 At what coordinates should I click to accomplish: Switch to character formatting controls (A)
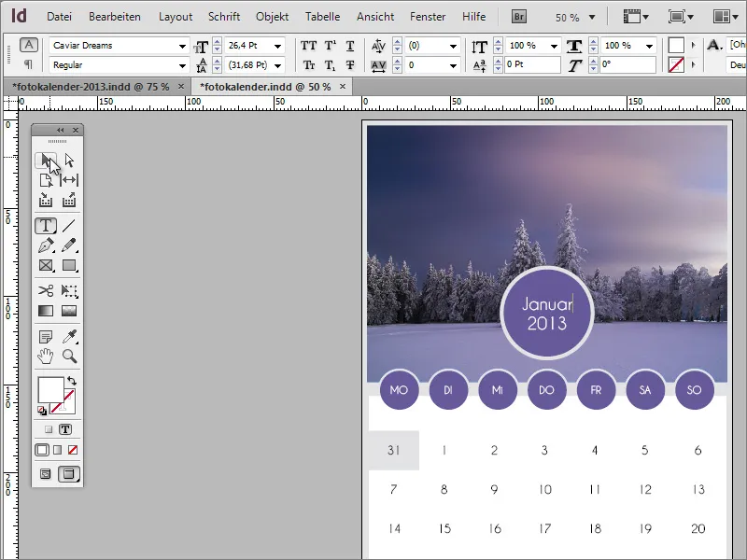pos(29,45)
